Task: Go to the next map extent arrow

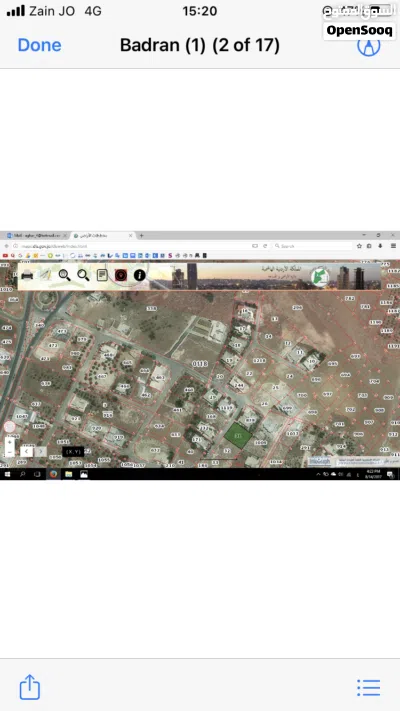Action: [x=40, y=451]
